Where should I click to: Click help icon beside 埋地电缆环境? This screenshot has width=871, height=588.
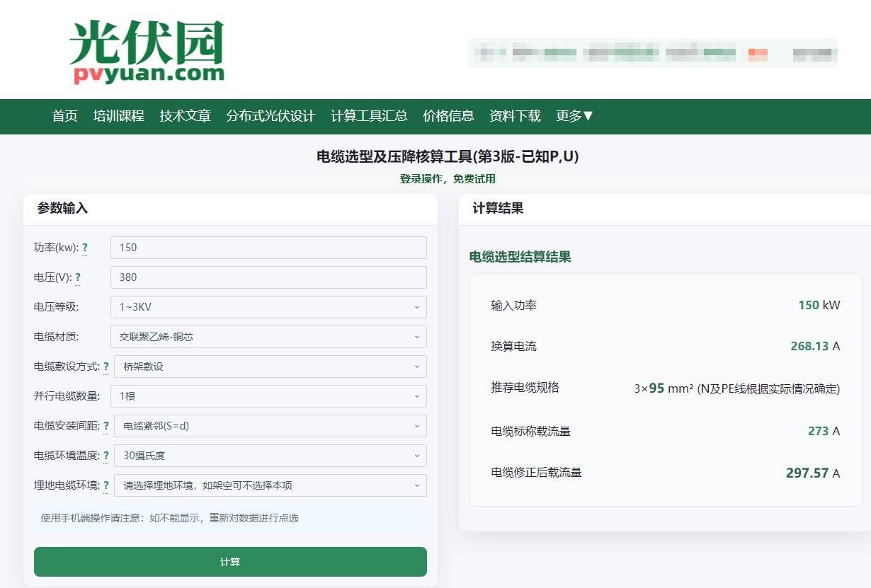pyautogui.click(x=106, y=485)
